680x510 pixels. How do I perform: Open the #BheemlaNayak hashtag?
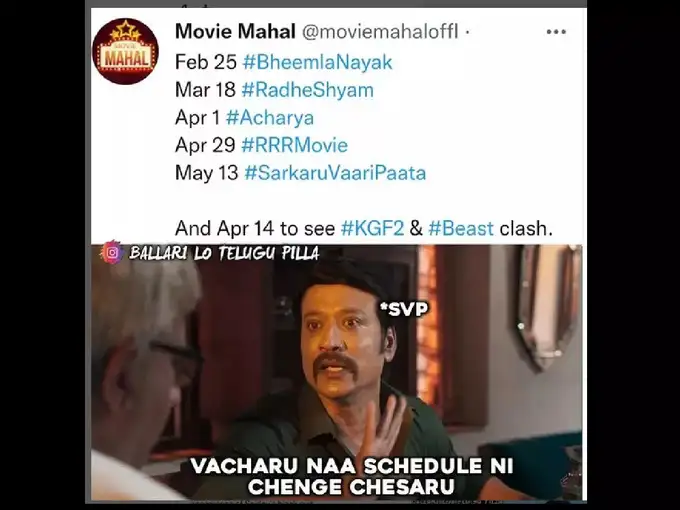(x=317, y=62)
